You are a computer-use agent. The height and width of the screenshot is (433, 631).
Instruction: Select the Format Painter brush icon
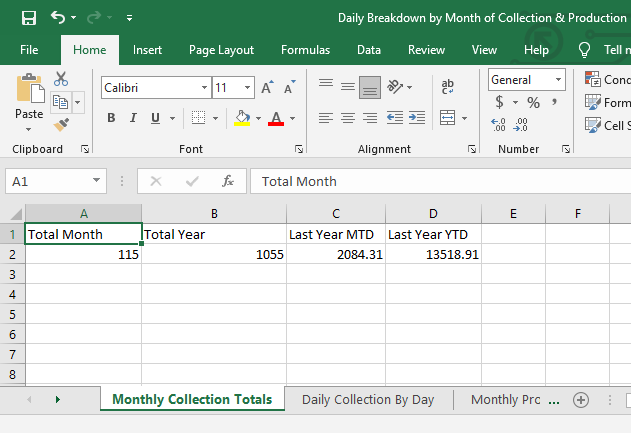(61, 124)
